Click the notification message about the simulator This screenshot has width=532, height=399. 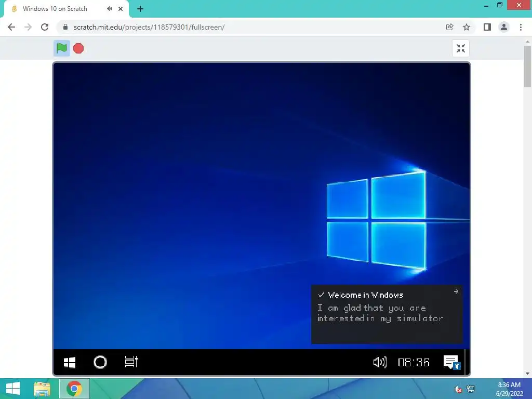(380, 313)
